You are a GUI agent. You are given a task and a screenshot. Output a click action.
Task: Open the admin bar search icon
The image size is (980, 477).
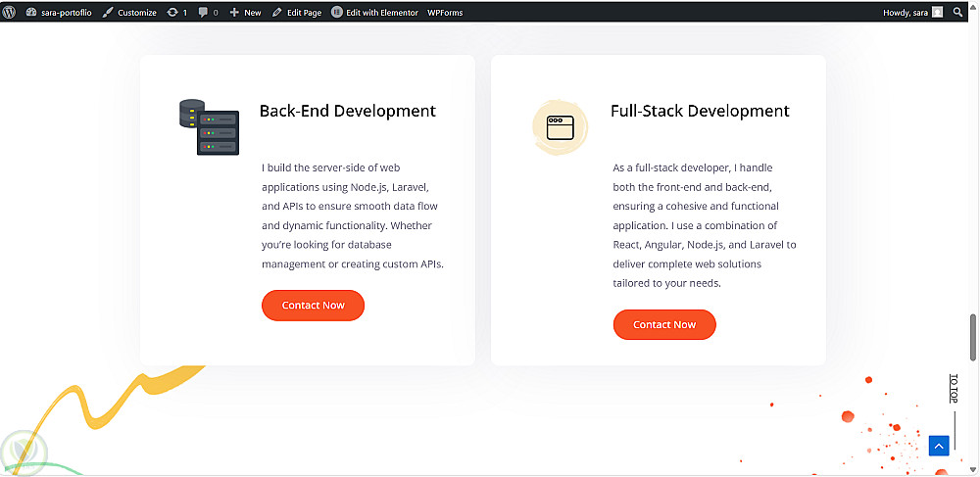[958, 13]
